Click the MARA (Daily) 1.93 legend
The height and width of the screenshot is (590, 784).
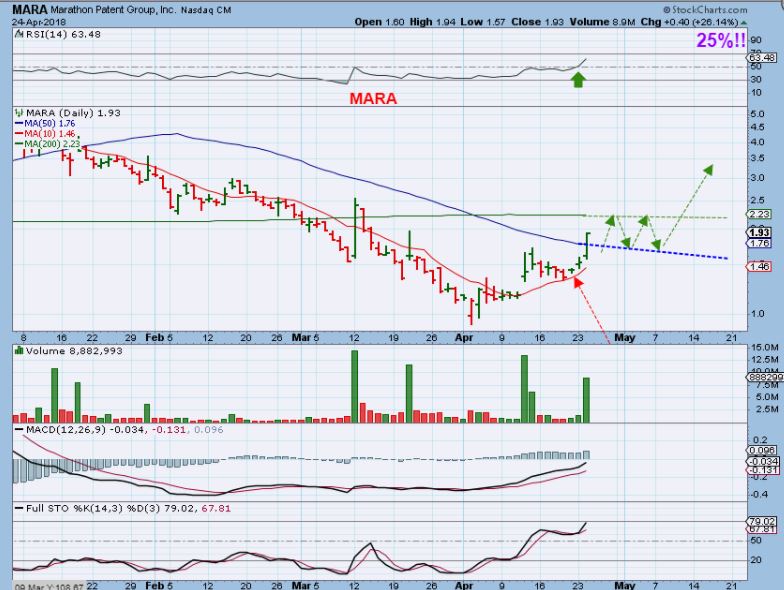coord(73,113)
